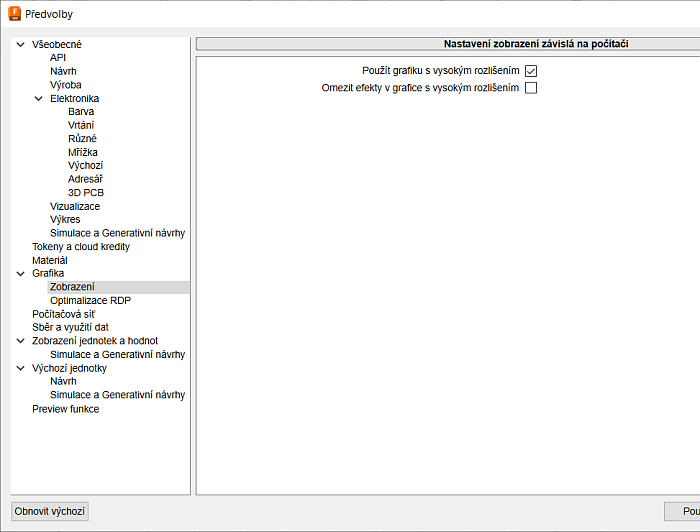Collapse the Všeobecné tree node
This screenshot has height=532, width=700.
(x=21, y=45)
